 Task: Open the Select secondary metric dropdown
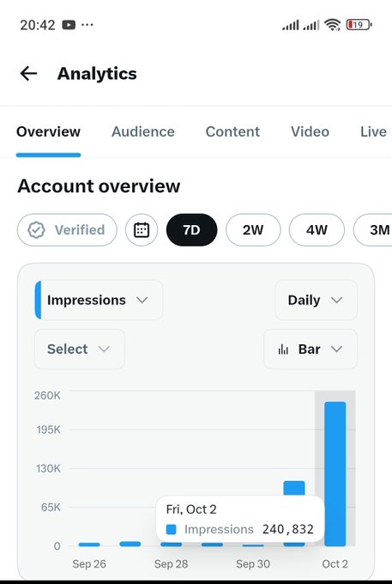point(80,349)
